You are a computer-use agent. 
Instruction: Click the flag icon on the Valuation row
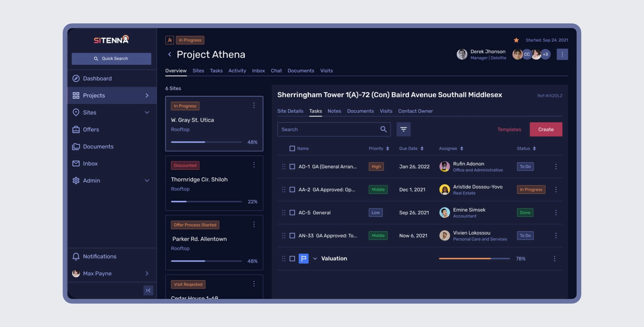pyautogui.click(x=303, y=258)
